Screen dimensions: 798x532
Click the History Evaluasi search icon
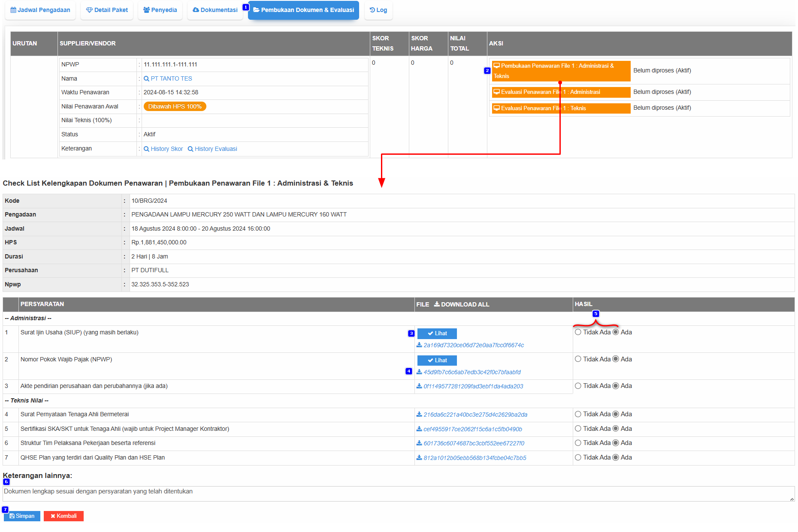(190, 149)
